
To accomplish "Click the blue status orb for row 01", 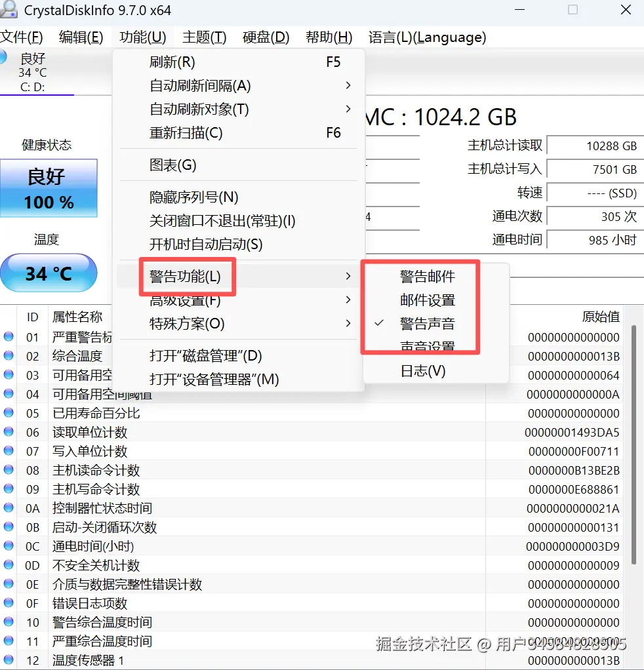I will point(9,337).
